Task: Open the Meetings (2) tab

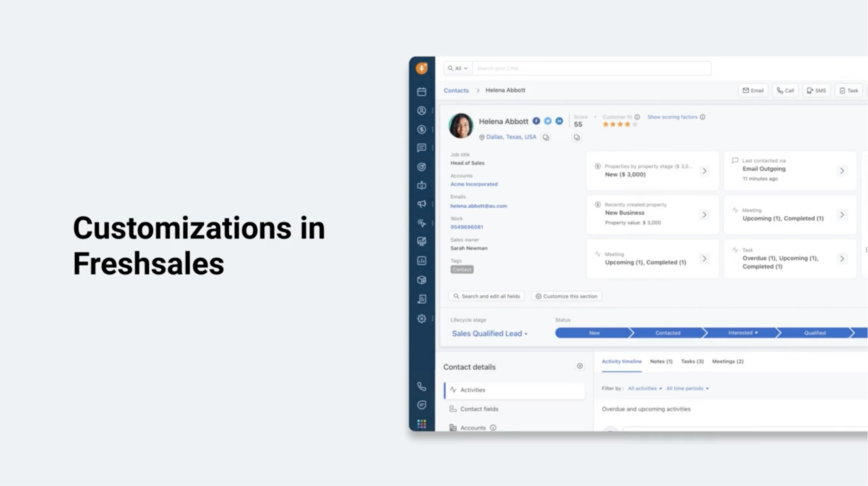Action: (x=727, y=361)
